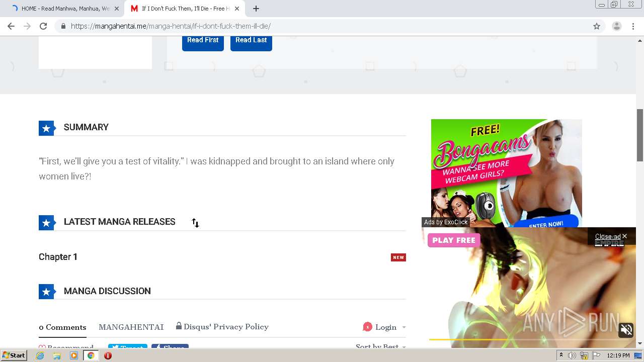Click the page vertical scrollbar thumb
644x362 pixels.
[640, 135]
